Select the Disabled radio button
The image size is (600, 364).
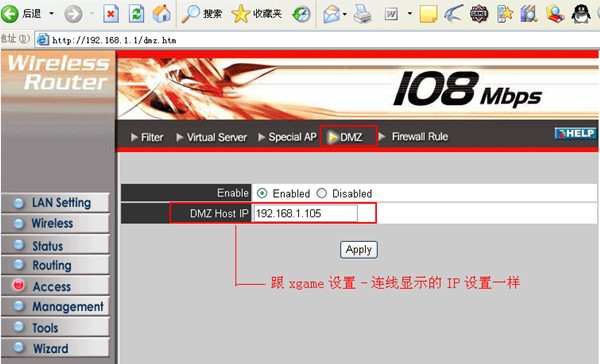322,193
